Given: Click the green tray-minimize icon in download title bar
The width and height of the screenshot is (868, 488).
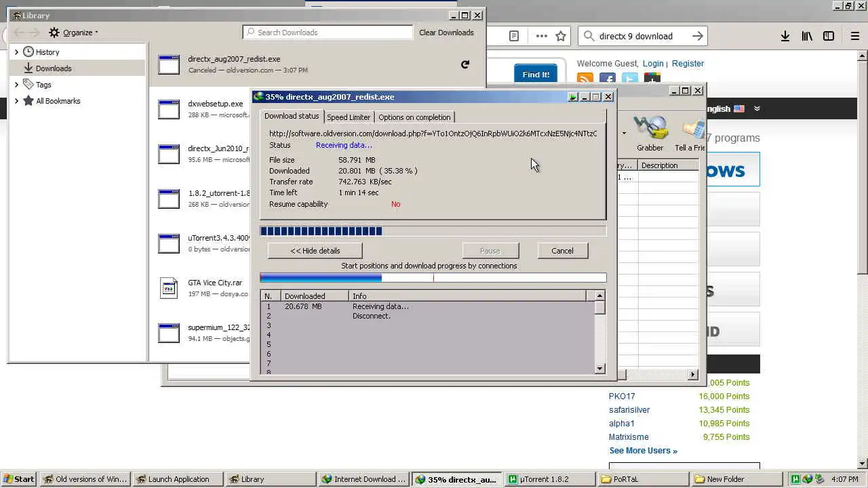Looking at the screenshot, I should [573, 97].
